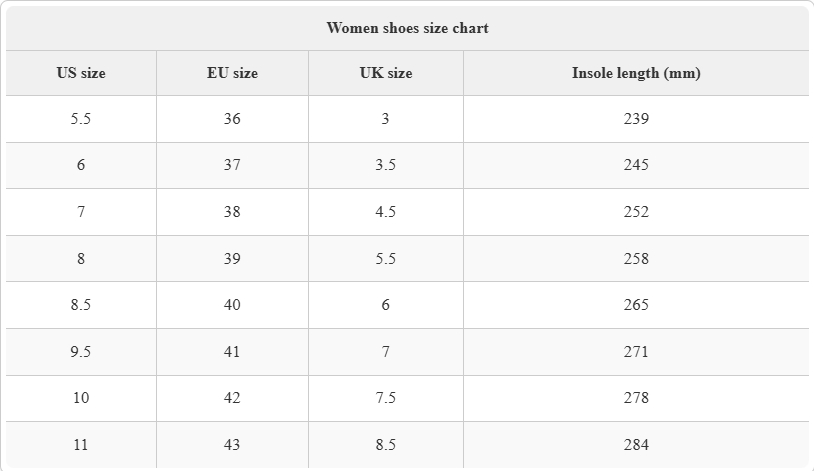Image resolution: width=814 pixels, height=471 pixels.
Task: Click the US size 5.5 cell
Action: click(81, 119)
